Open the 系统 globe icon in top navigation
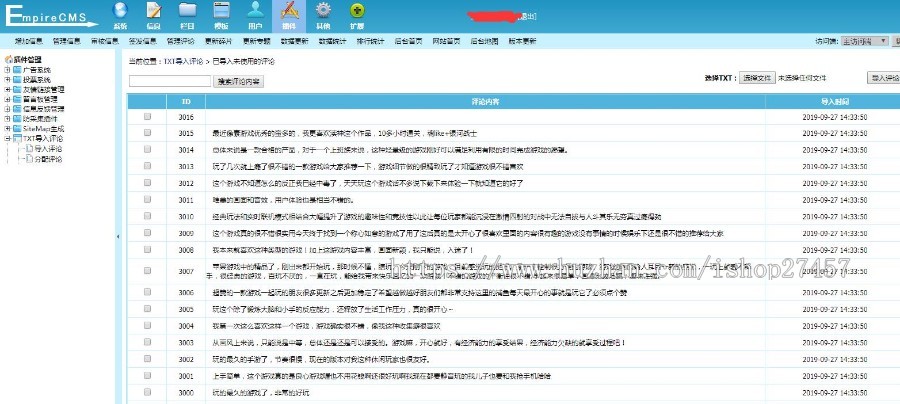The height and width of the screenshot is (404, 900). [x=120, y=10]
